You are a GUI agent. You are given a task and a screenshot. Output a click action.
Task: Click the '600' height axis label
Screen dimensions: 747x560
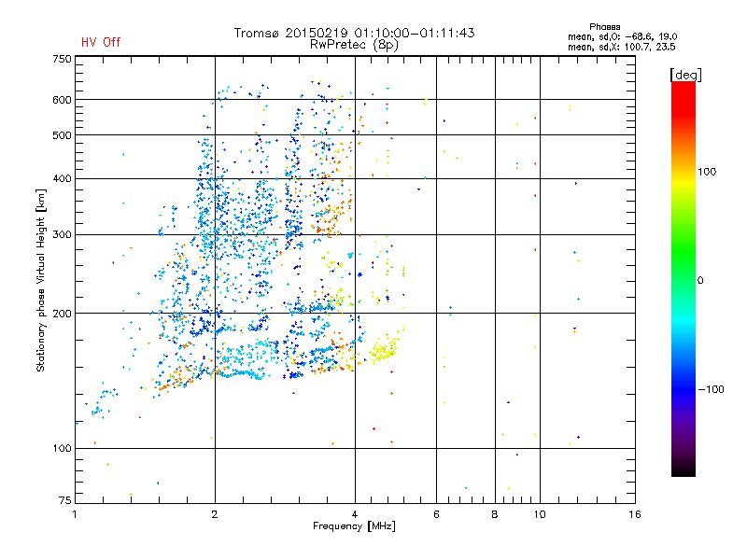pyautogui.click(x=62, y=100)
